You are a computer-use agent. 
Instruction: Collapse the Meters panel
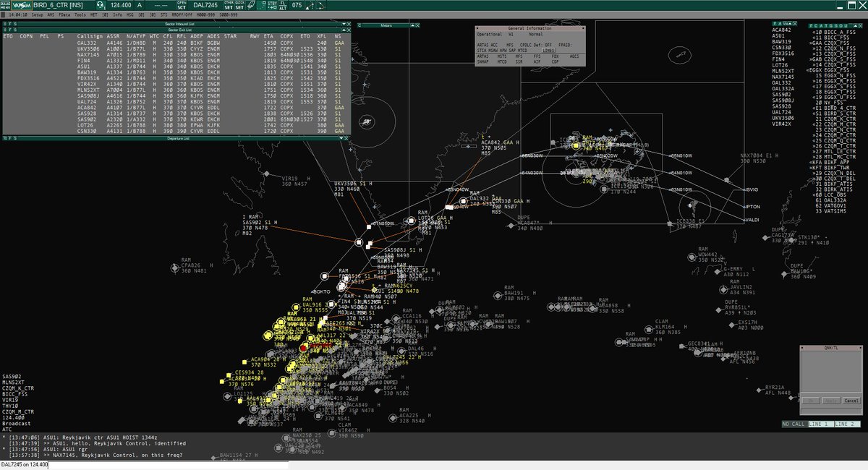click(x=412, y=25)
